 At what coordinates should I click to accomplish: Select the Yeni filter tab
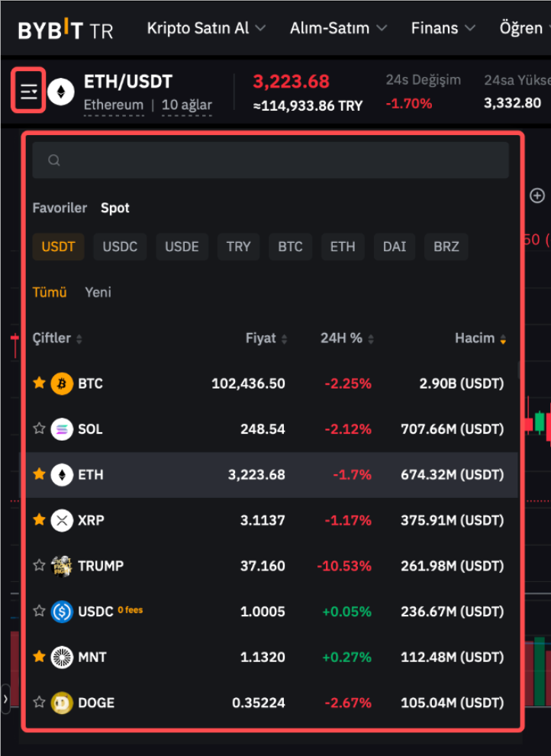click(98, 292)
